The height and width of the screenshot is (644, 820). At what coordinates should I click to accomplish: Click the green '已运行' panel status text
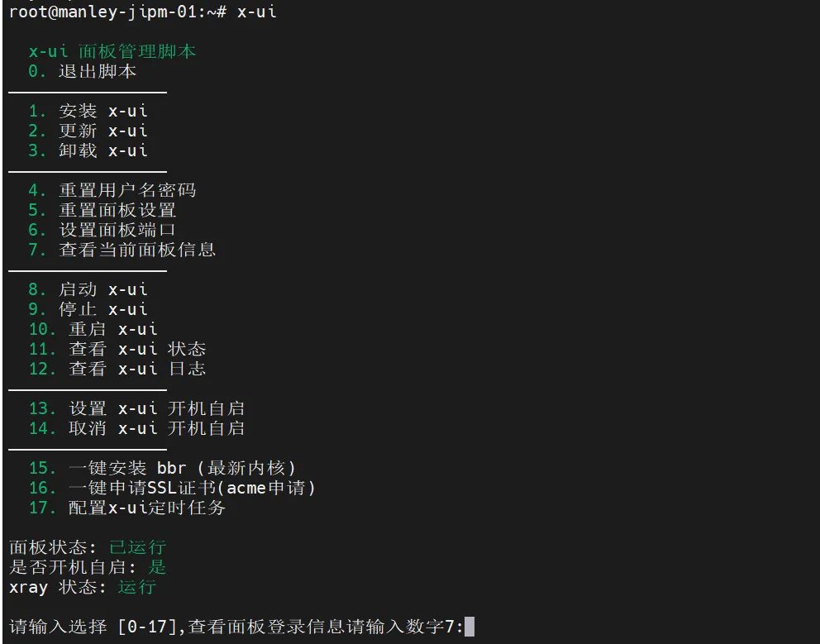tap(137, 547)
